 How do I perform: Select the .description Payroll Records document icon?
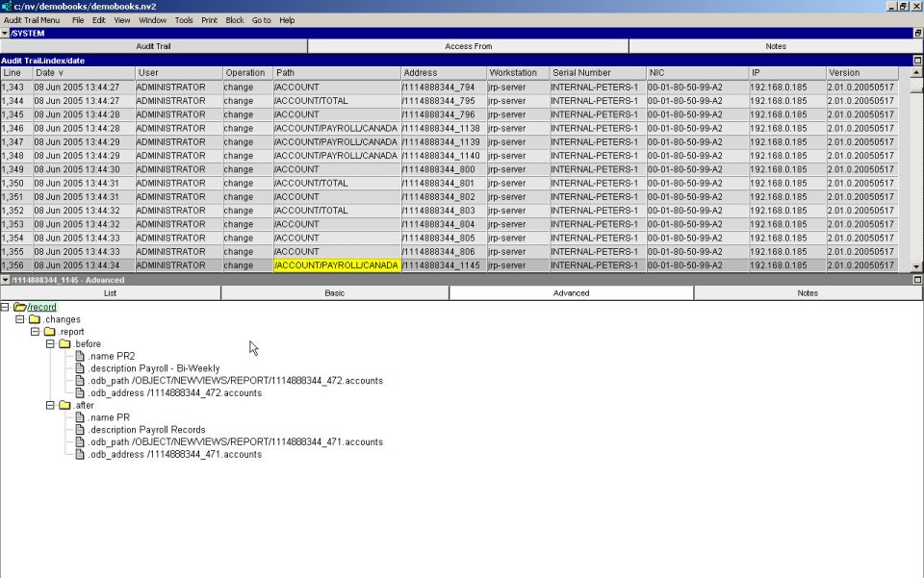(x=81, y=430)
